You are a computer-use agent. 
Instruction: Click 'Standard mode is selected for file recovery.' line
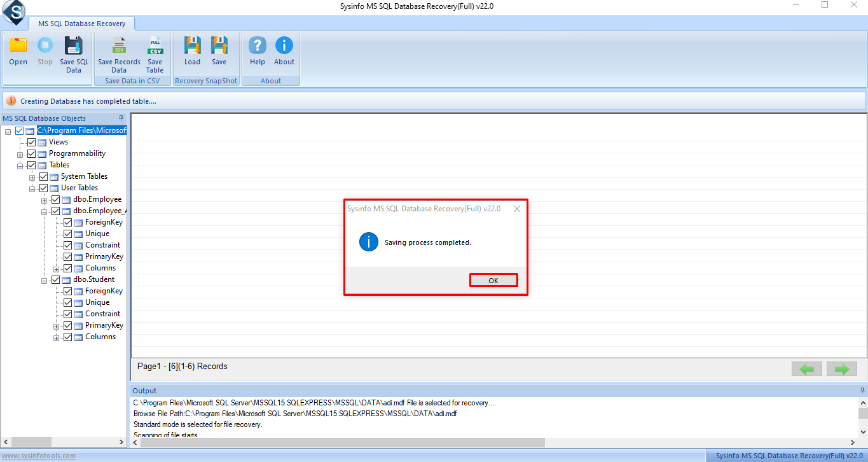(198, 424)
